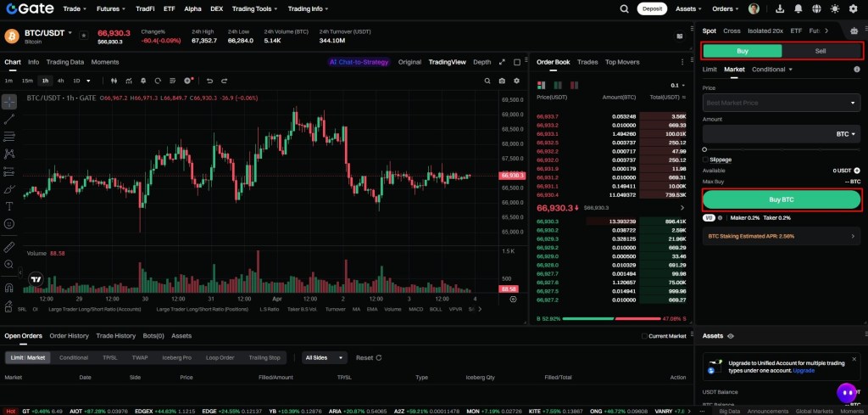Open the settings gear in top bar

click(x=853, y=8)
